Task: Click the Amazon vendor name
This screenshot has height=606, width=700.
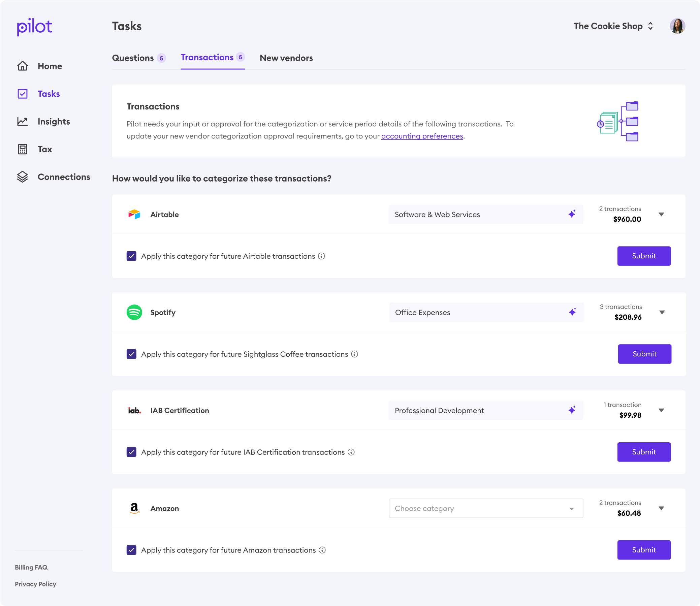Action: point(164,508)
